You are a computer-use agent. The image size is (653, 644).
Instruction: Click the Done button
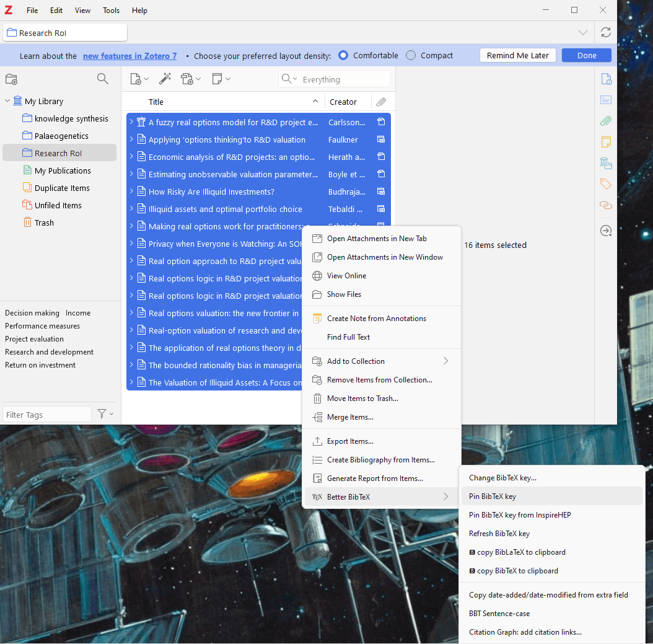pyautogui.click(x=586, y=55)
